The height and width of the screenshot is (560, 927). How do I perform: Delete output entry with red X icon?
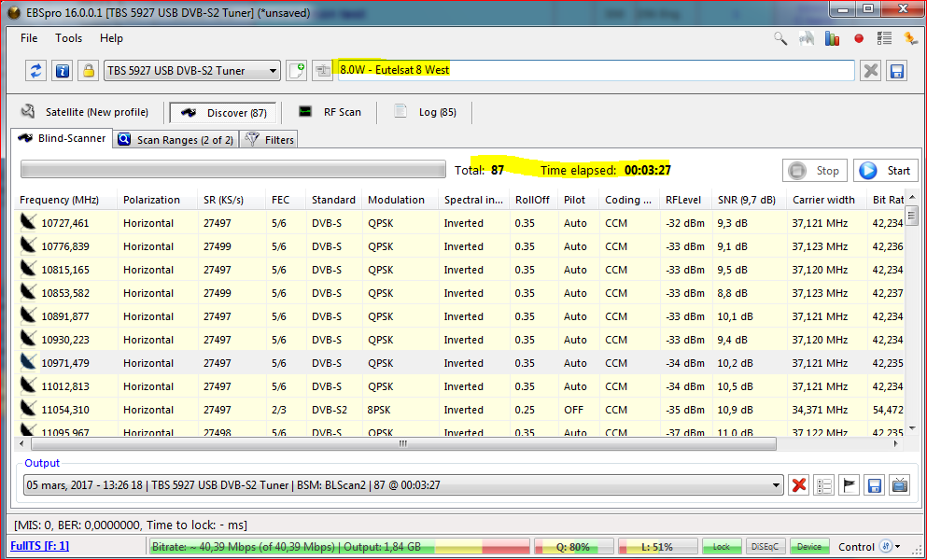799,485
